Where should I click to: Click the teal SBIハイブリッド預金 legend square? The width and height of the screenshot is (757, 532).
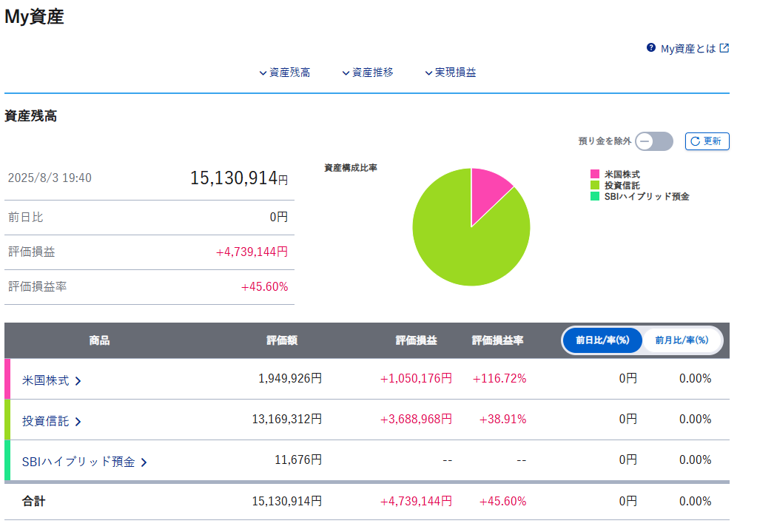(594, 196)
